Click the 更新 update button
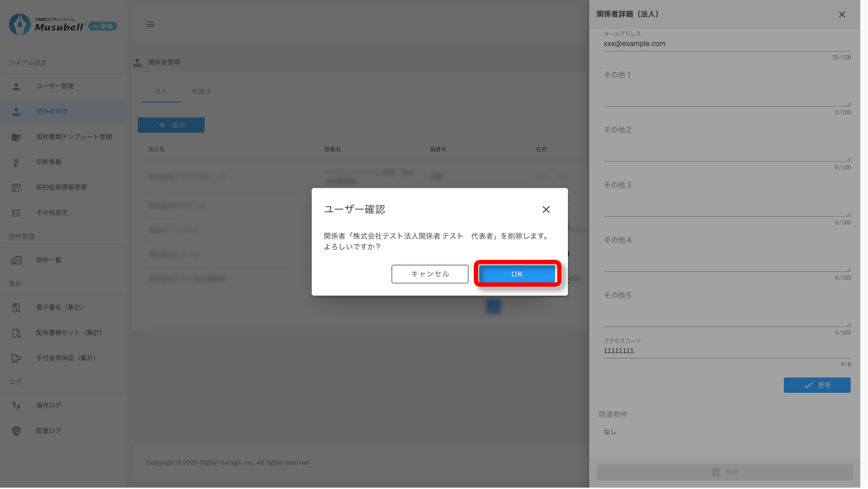The image size is (868, 489). coord(817,385)
